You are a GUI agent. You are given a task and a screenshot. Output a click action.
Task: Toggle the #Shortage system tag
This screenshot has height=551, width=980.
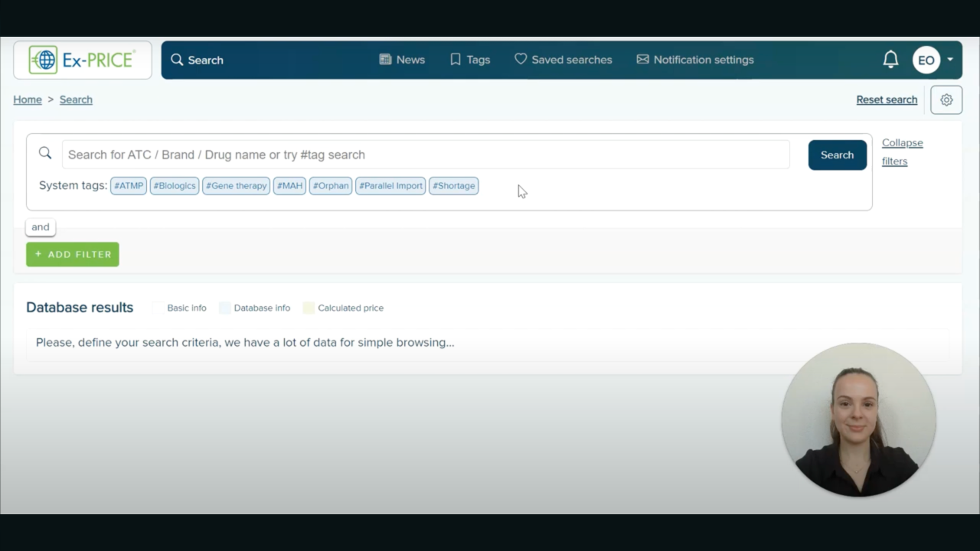coord(453,186)
